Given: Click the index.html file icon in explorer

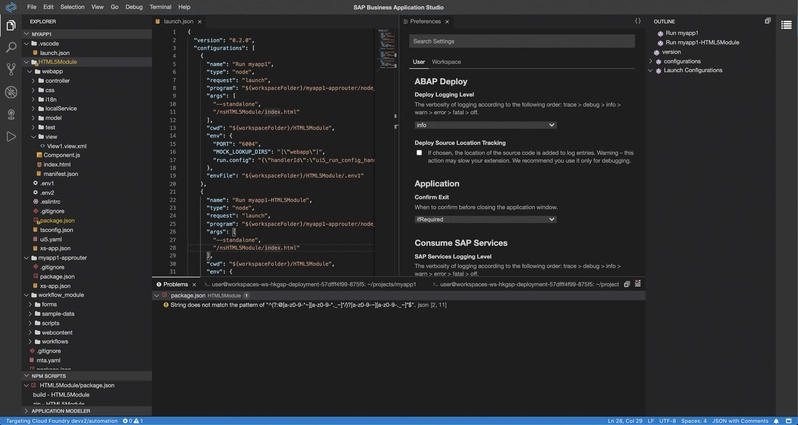Looking at the screenshot, I should point(39,165).
